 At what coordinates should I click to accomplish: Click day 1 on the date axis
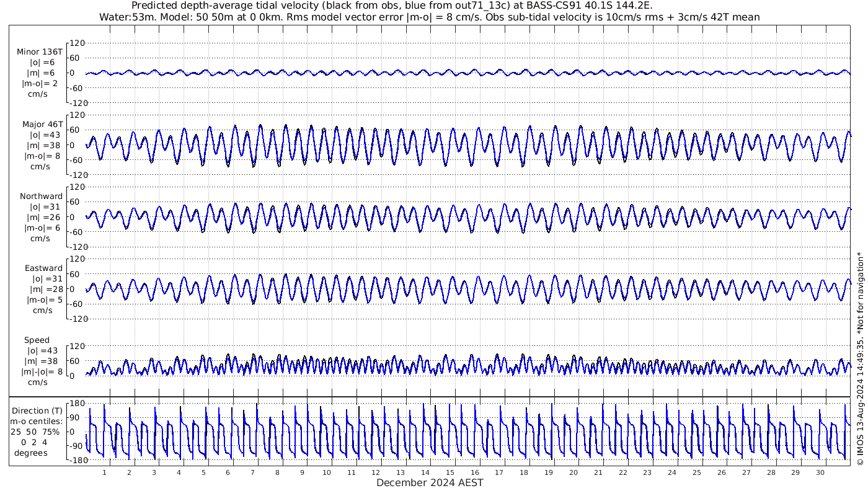point(105,472)
